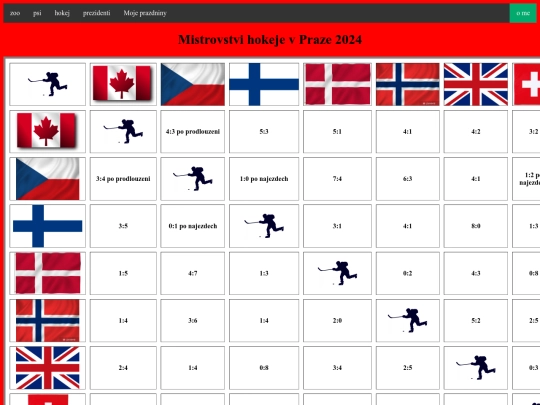Click the 2:4 score in UK row
Image resolution: width=540 pixels, height=405 pixels.
pos(123,368)
